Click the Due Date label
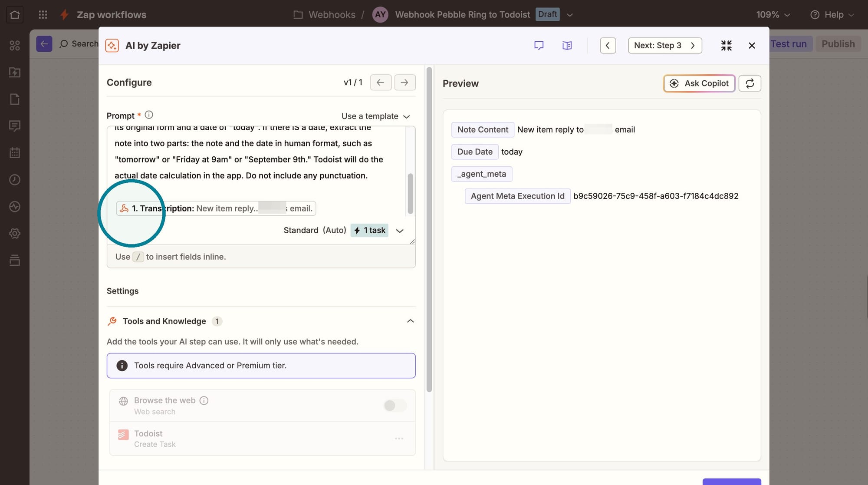 click(475, 152)
